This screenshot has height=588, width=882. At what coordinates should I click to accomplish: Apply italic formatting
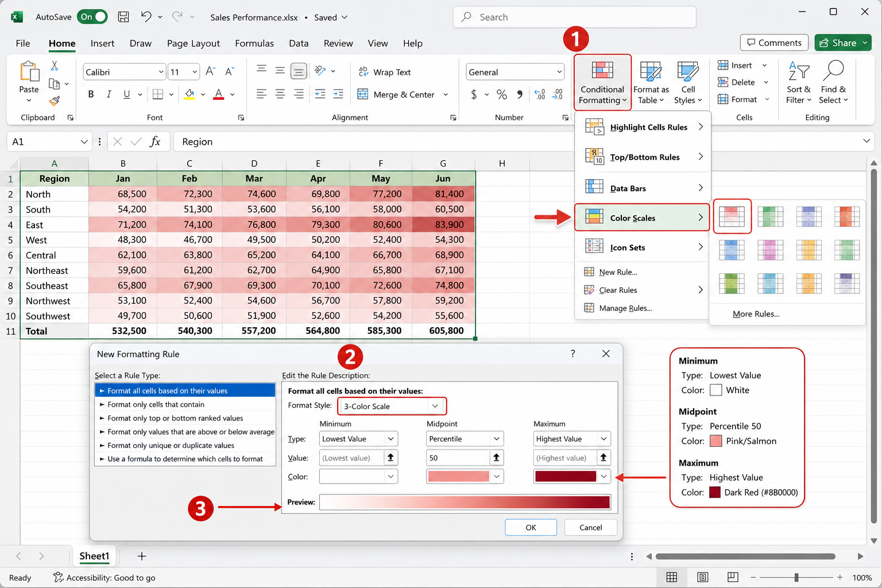pyautogui.click(x=109, y=94)
